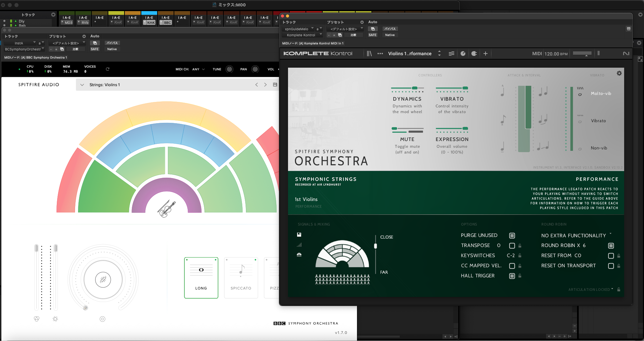Click SAFE button in BBC plug-in header

(95, 49)
